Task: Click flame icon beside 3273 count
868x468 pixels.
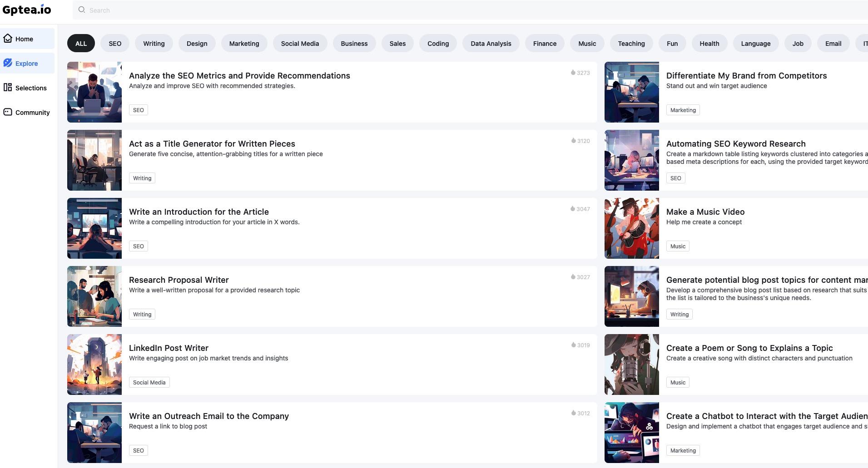Action: click(x=573, y=73)
